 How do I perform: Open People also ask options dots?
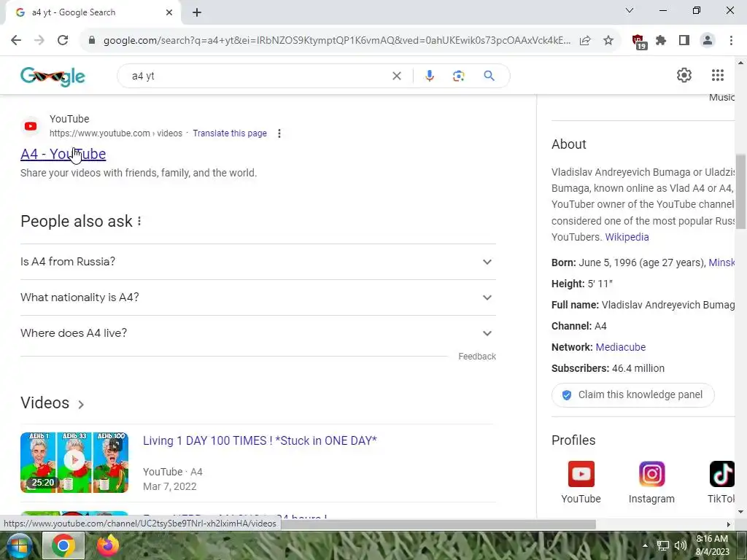[139, 222]
